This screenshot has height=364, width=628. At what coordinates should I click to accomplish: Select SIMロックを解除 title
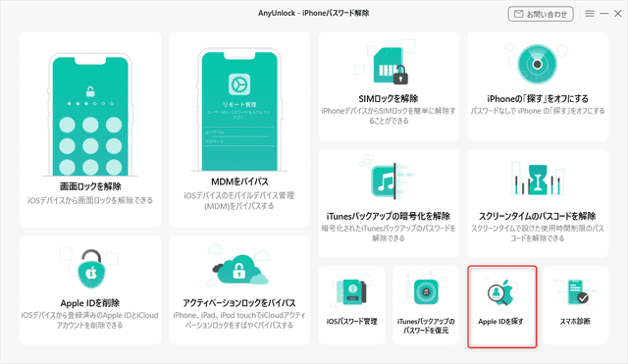tap(389, 98)
